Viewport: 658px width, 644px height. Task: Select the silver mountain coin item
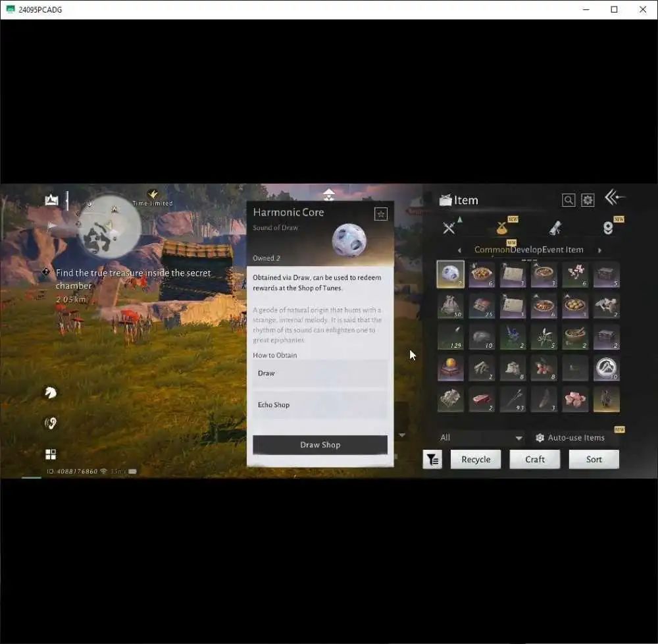pos(607,368)
